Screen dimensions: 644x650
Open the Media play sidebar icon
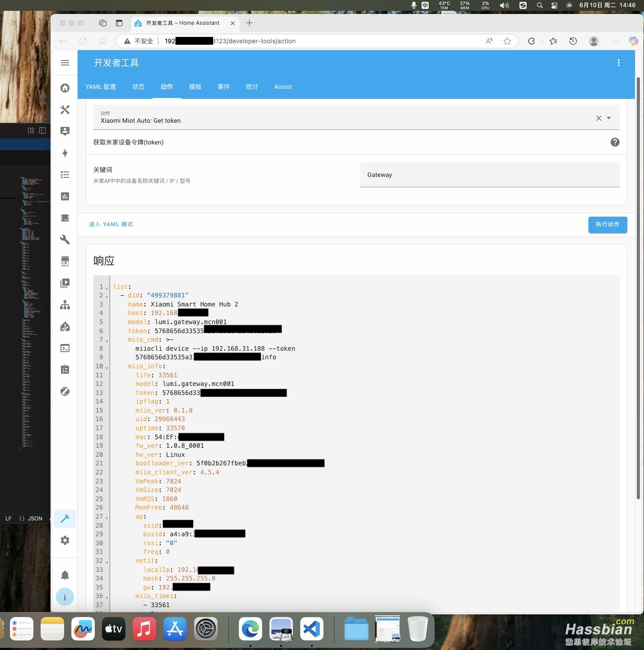coord(65,283)
